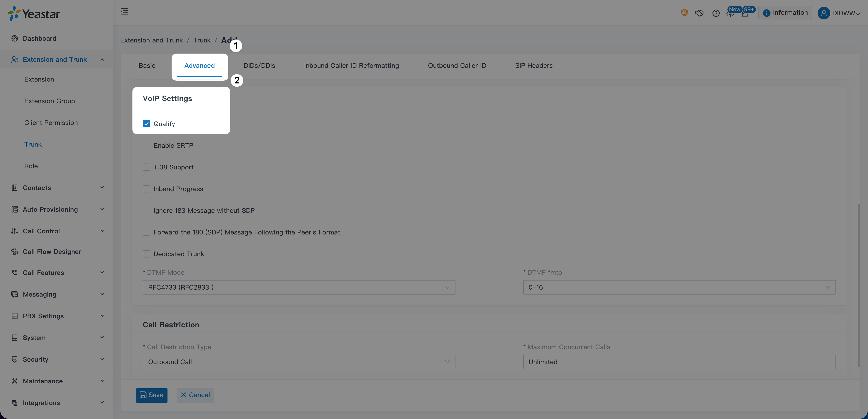Click the DIDWW user avatar

coord(823,13)
